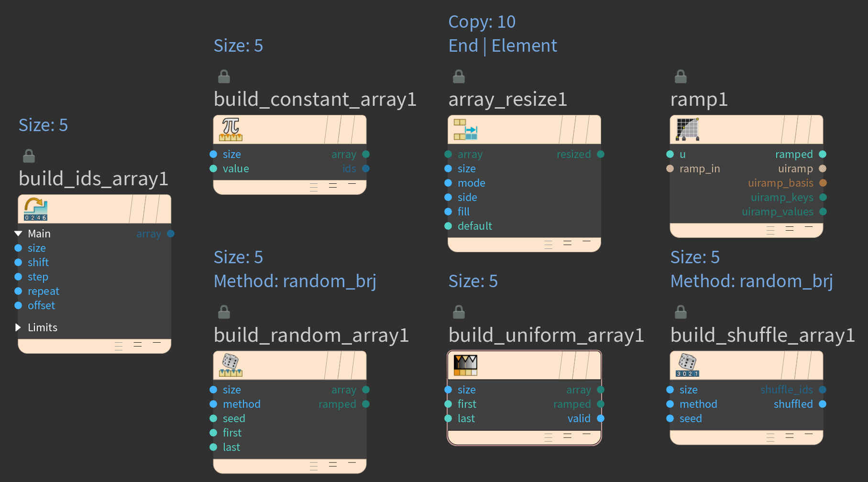Click the build_uniform_array1 gradient icon
Image resolution: width=868 pixels, height=482 pixels.
point(465,365)
